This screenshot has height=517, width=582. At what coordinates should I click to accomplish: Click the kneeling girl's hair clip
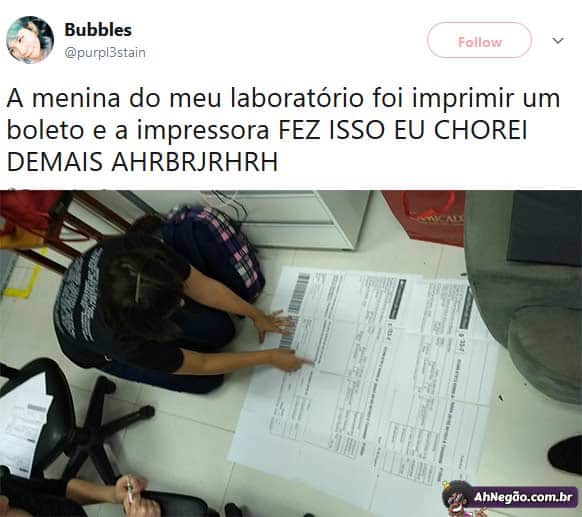138,287
